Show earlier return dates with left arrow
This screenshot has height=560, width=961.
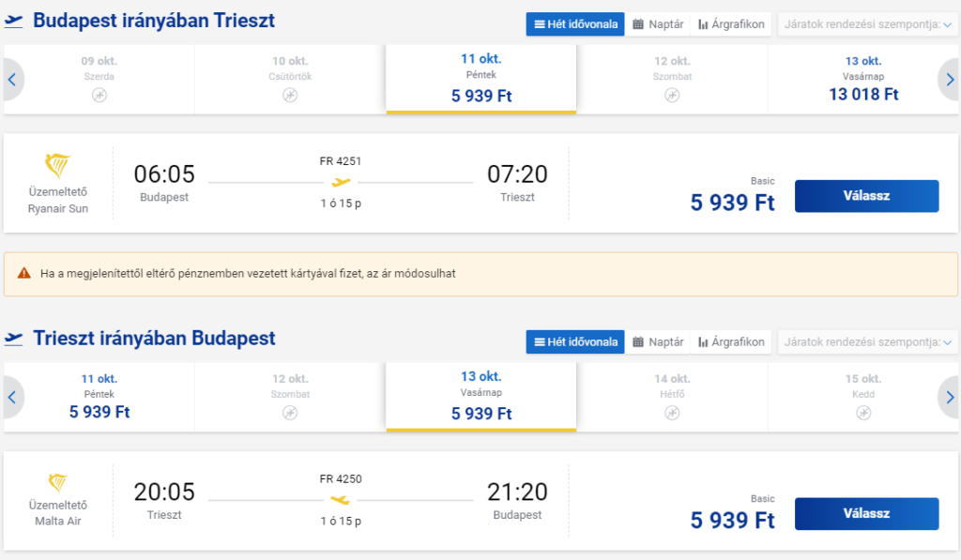(12, 397)
